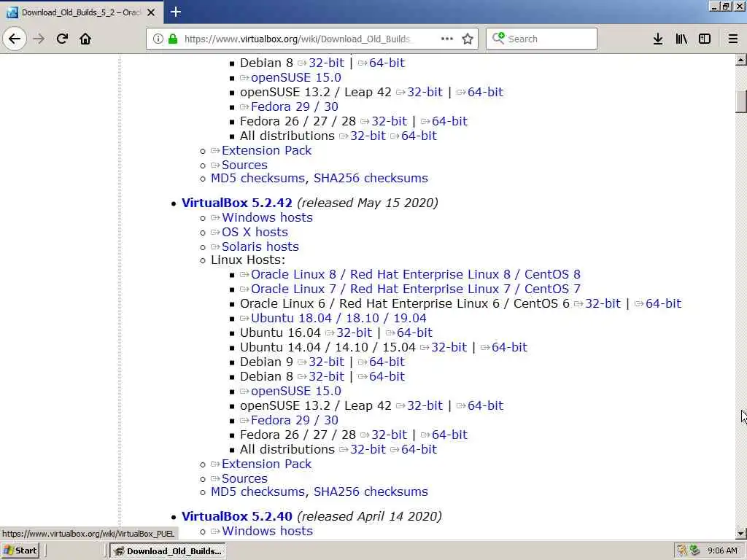Bookmark this page with the star
This screenshot has width=747, height=560.
click(468, 39)
